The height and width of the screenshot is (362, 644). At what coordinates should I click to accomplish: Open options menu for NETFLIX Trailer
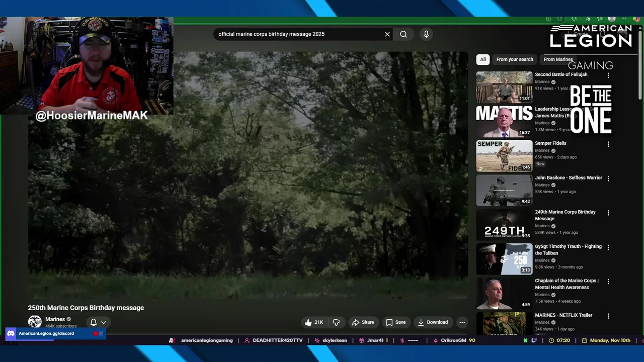click(x=608, y=316)
